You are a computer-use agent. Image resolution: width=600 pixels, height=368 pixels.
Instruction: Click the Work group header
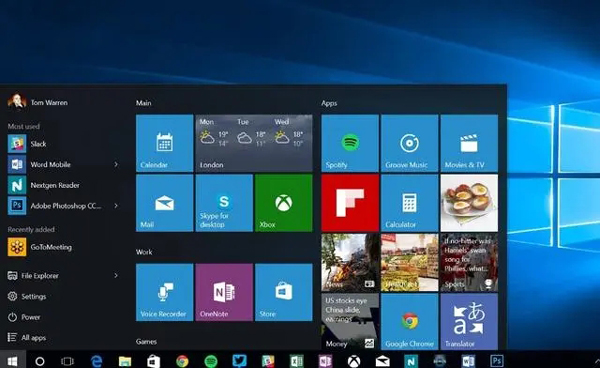(144, 252)
